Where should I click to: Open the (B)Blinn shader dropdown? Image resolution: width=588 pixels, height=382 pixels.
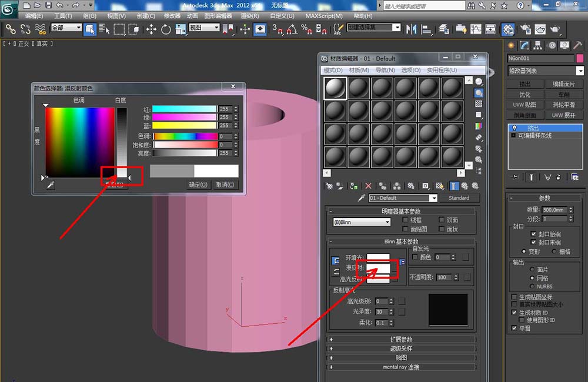362,222
